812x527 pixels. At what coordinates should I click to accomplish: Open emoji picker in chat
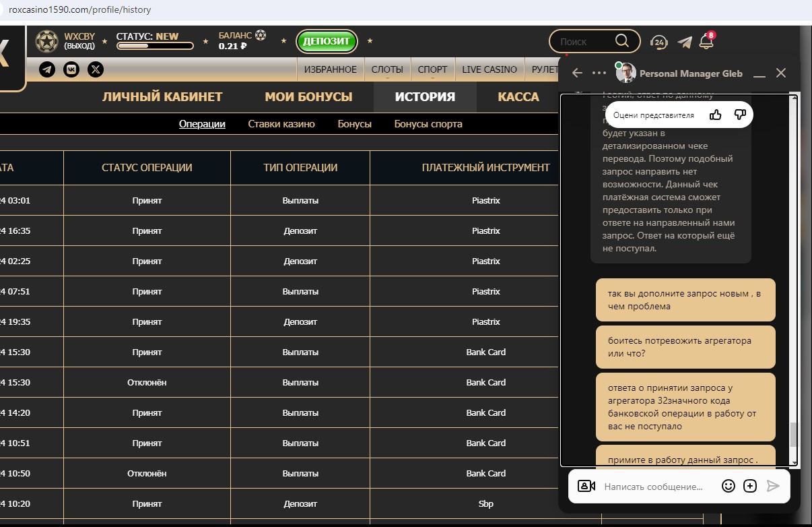point(728,486)
